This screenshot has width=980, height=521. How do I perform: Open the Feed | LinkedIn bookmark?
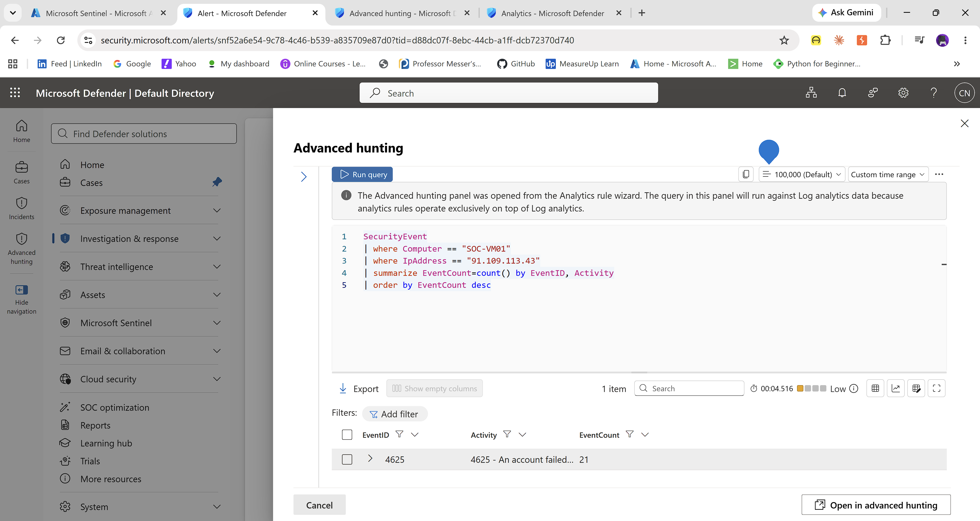pos(69,64)
